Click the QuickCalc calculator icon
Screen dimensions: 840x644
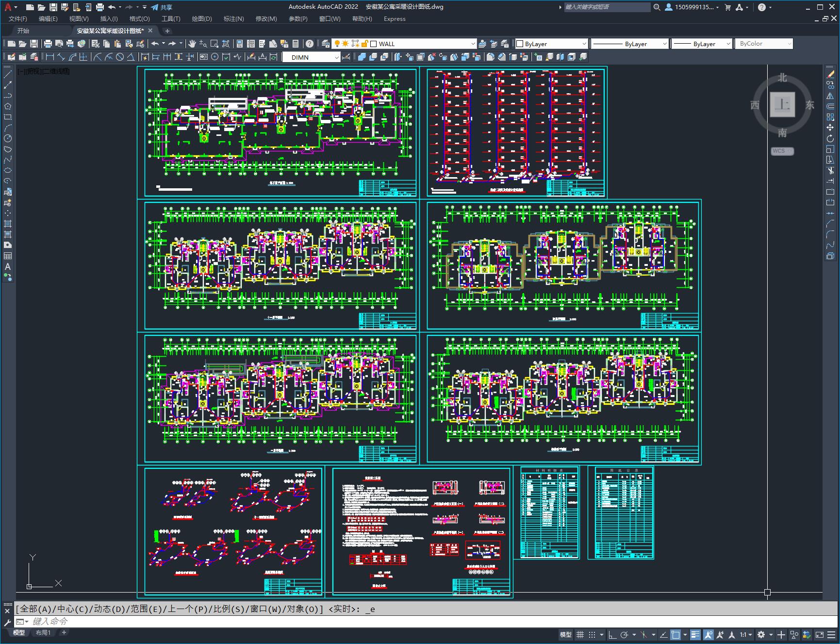[296, 44]
